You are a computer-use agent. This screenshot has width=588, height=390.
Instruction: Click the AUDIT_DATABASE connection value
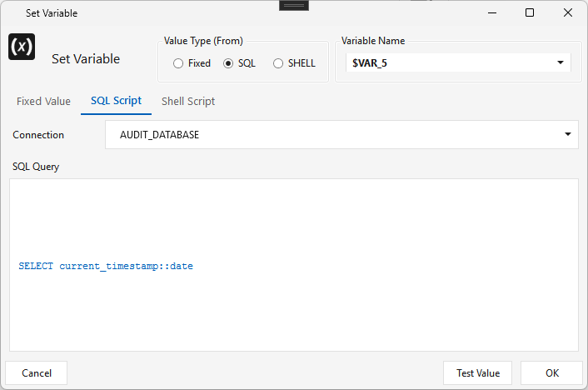159,135
